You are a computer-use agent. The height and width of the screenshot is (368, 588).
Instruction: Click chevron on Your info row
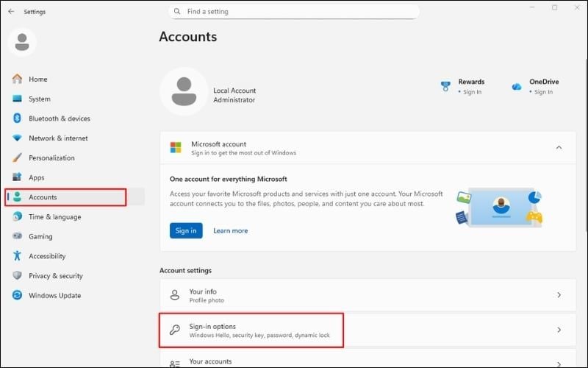[559, 295]
